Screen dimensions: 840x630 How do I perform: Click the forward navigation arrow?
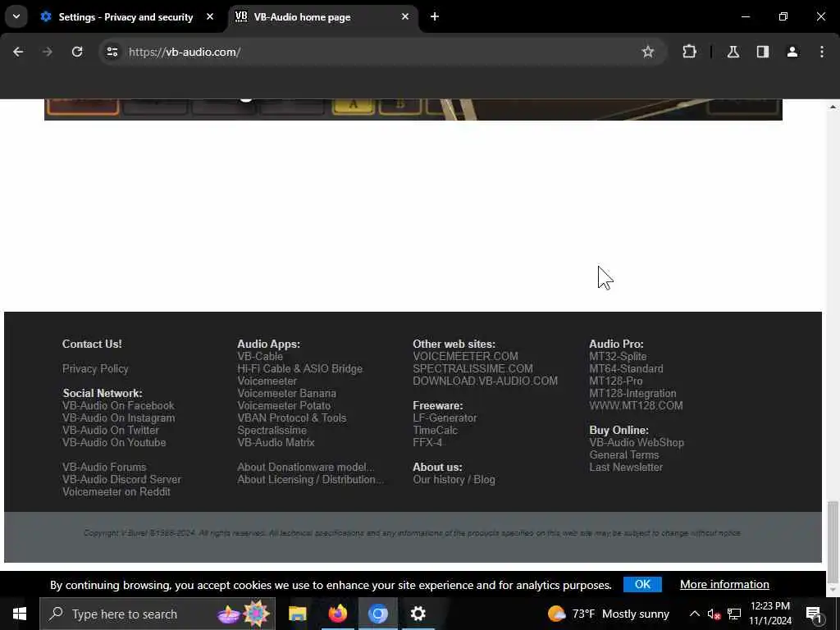click(48, 52)
